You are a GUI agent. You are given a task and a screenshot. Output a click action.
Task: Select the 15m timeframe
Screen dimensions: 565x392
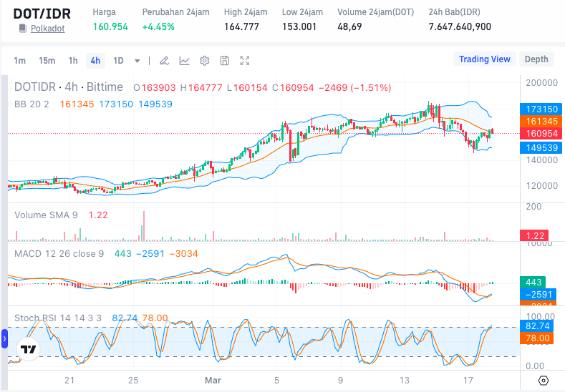click(47, 61)
